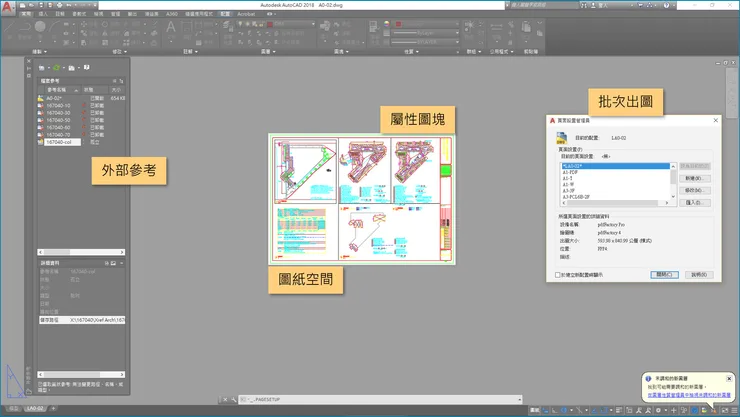Select A3-PDF page setup in the list

tap(570, 172)
